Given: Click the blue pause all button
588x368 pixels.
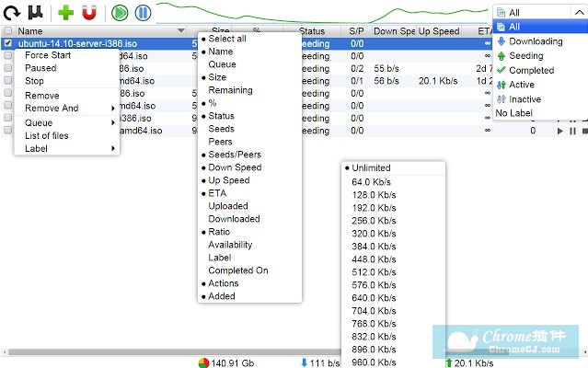Looking at the screenshot, I should tap(143, 12).
